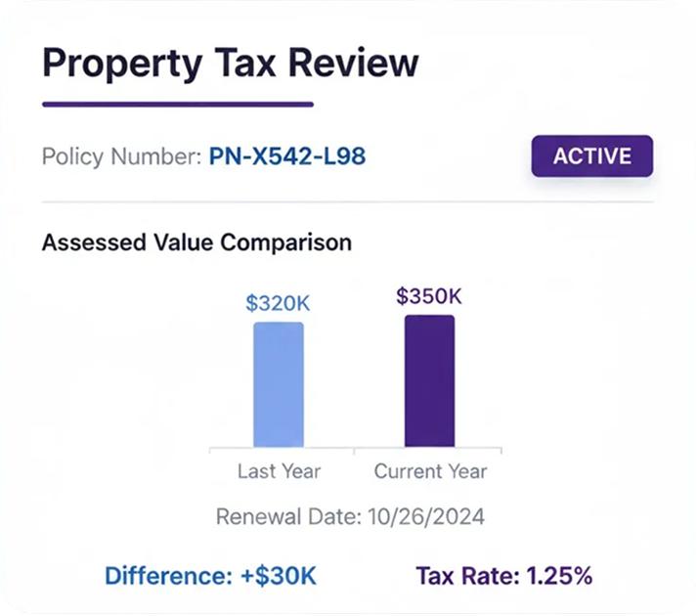Image resolution: width=697 pixels, height=616 pixels.
Task: Select the 10/26/2024 renewal date value
Action: point(424,516)
